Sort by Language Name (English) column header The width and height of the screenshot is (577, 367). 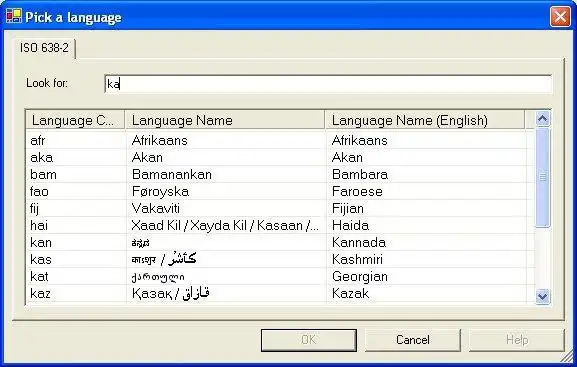click(x=425, y=120)
